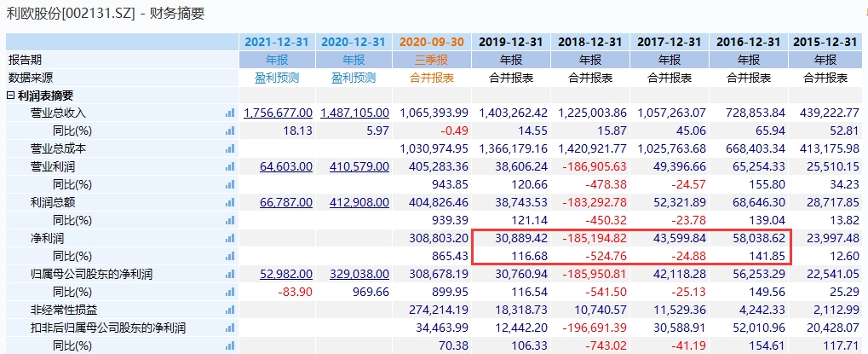Open chart icon for 营业总收入 同比(%) row
The width and height of the screenshot is (868, 354).
[x=230, y=131]
